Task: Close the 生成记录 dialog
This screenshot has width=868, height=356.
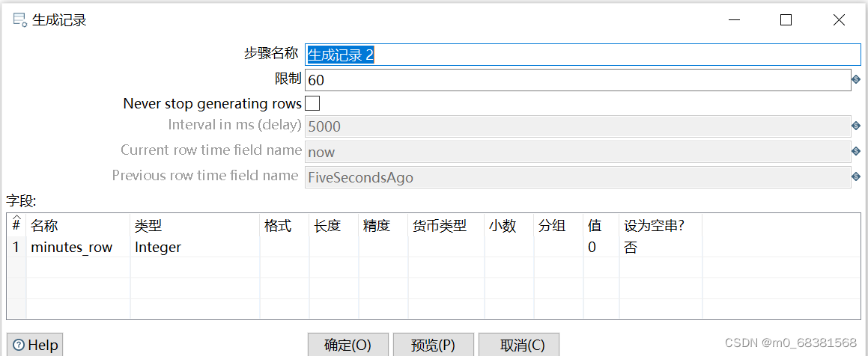Action: [839, 20]
